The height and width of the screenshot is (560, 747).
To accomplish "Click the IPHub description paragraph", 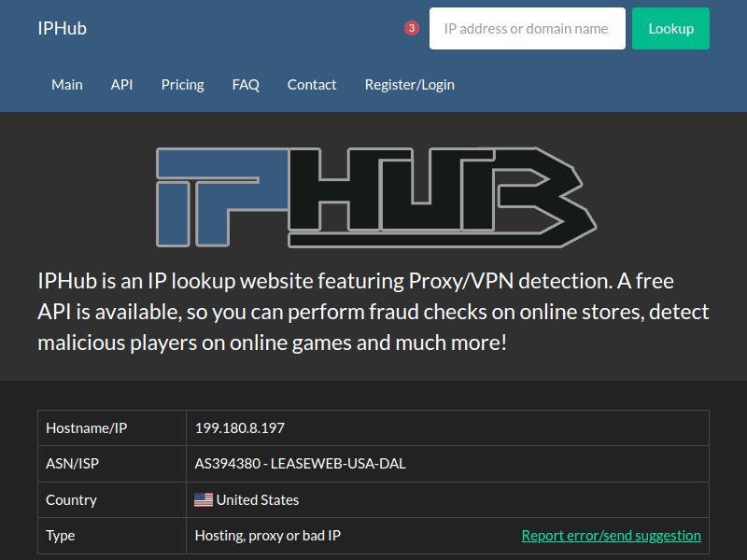I will [x=373, y=311].
